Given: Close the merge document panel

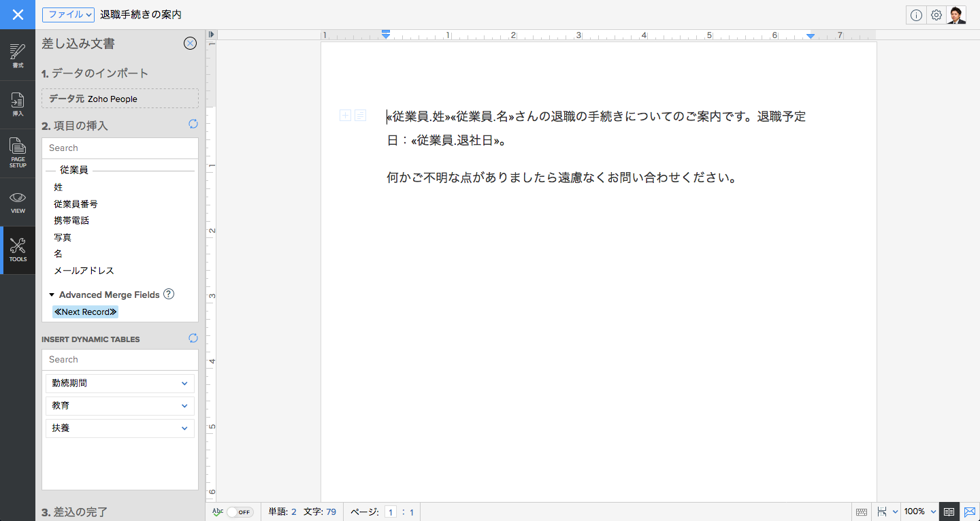Looking at the screenshot, I should click(x=191, y=44).
